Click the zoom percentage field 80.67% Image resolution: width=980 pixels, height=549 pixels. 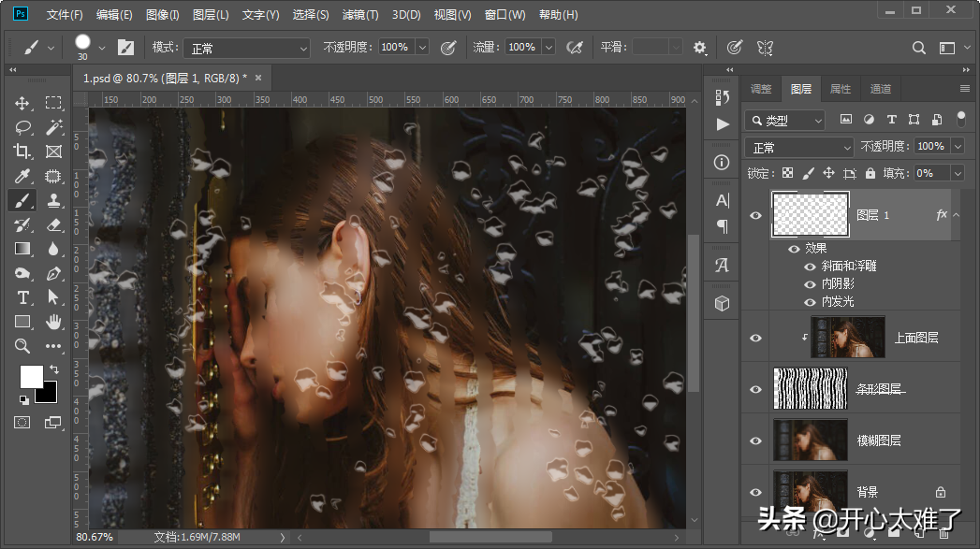click(95, 537)
